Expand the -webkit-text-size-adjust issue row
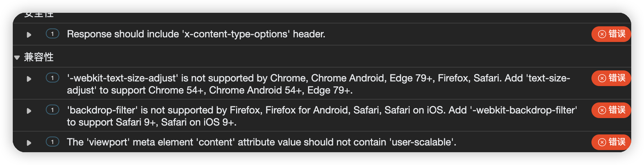 point(29,79)
